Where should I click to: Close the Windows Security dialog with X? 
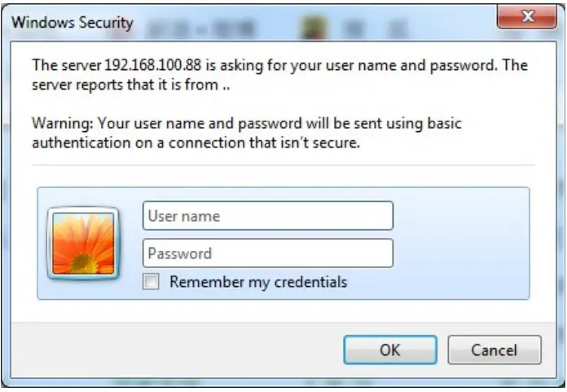[527, 16]
